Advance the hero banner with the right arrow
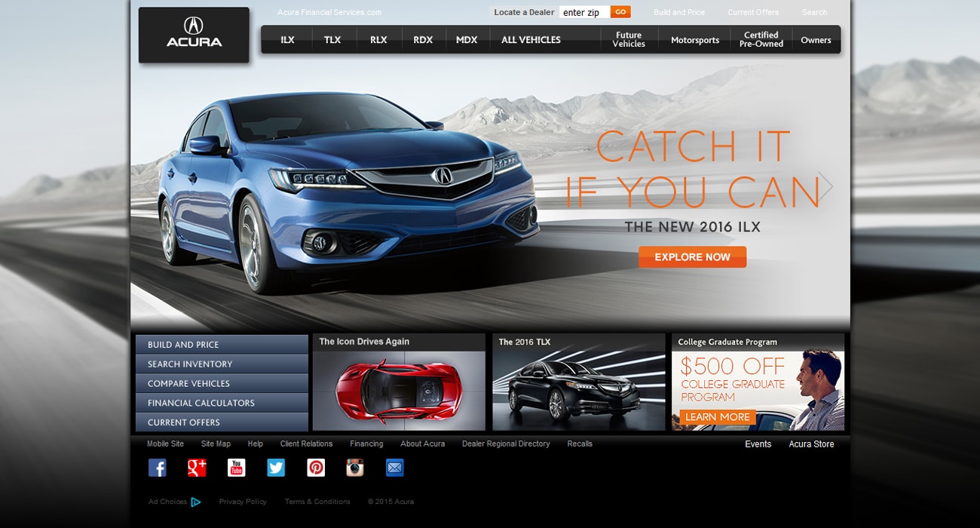Image resolution: width=980 pixels, height=528 pixels. pyautogui.click(x=826, y=186)
